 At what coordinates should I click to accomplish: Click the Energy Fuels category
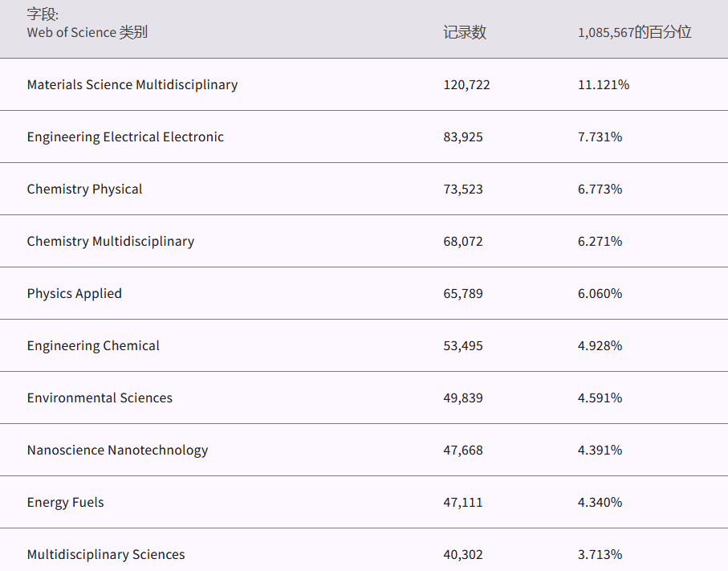tap(65, 502)
